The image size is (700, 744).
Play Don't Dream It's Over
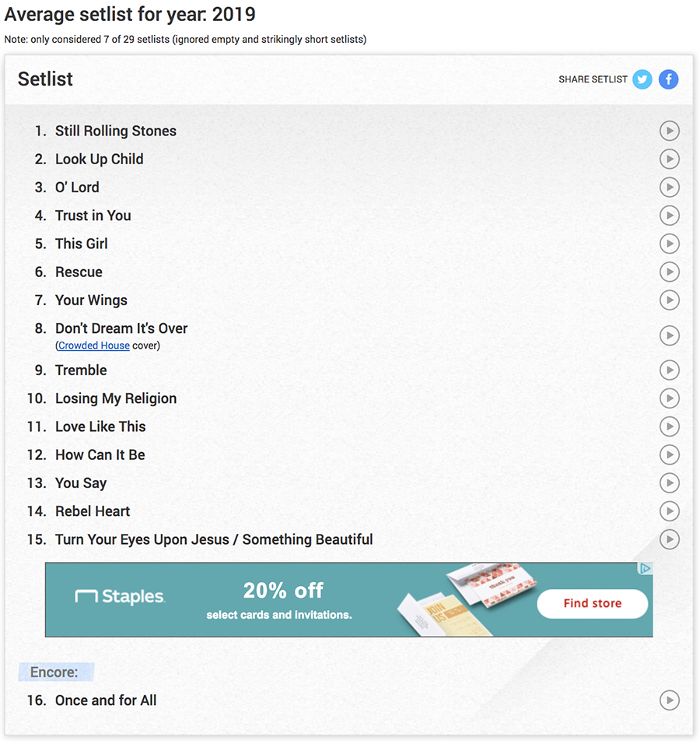[669, 335]
